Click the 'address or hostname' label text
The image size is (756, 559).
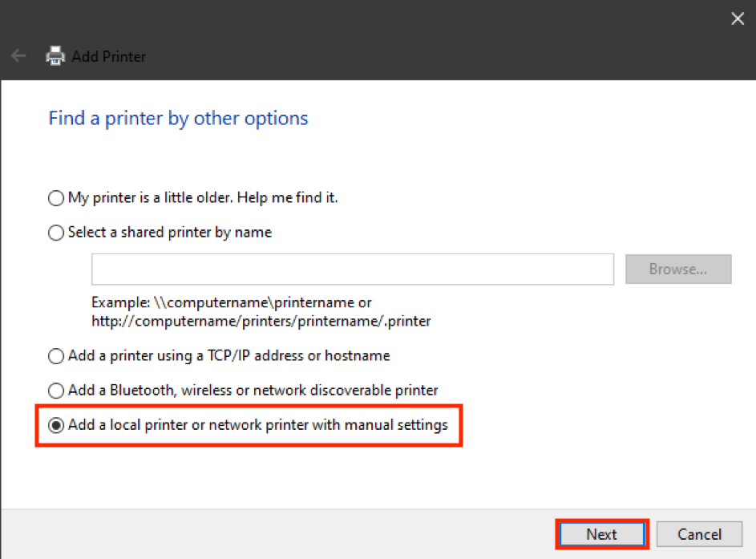[x=322, y=356]
